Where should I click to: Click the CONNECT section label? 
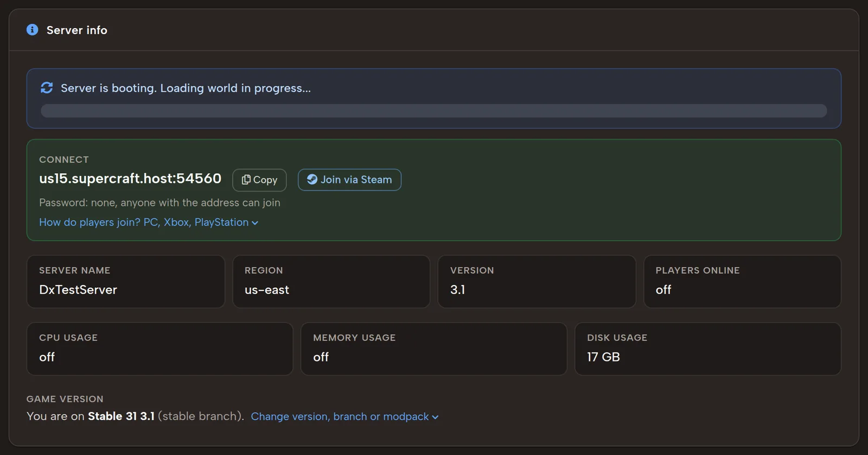click(x=64, y=160)
